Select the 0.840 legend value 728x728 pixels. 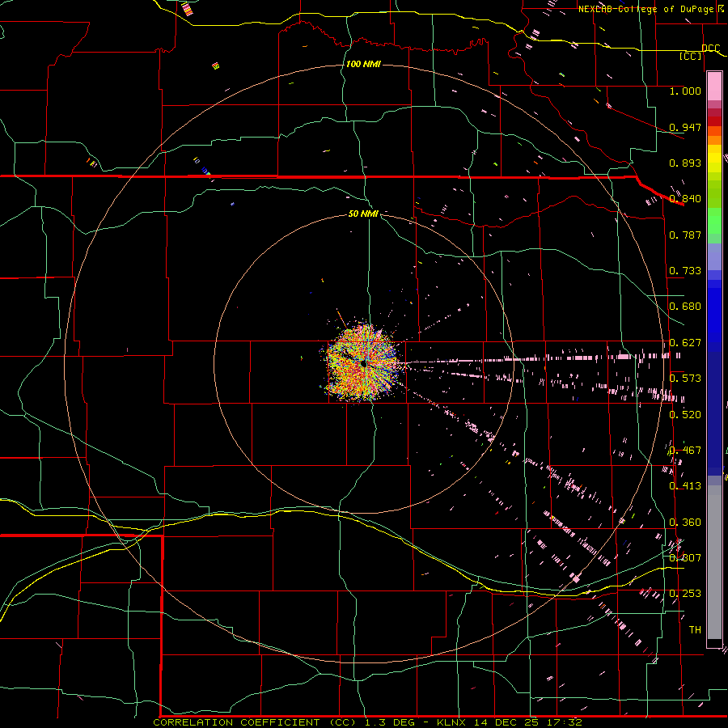tap(685, 199)
